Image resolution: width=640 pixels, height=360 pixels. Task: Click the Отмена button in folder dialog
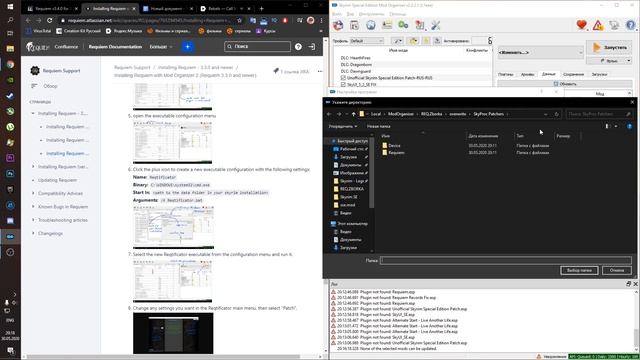pyautogui.click(x=617, y=270)
